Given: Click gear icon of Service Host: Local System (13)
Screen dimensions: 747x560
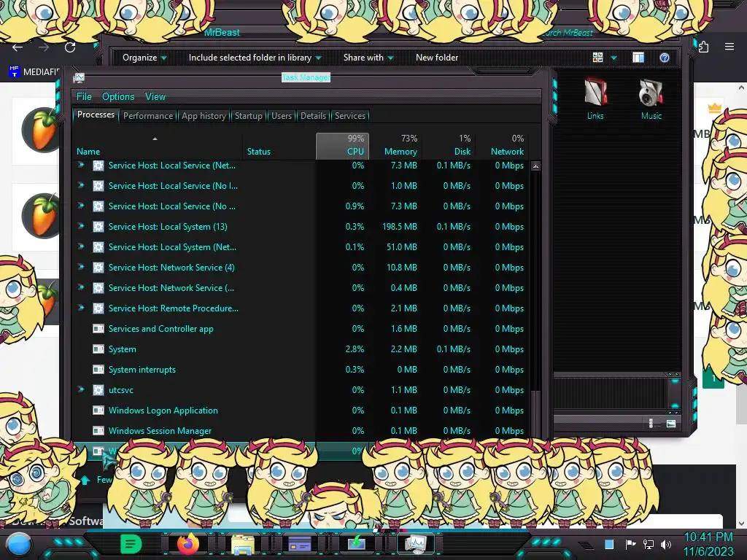Looking at the screenshot, I should [98, 227].
